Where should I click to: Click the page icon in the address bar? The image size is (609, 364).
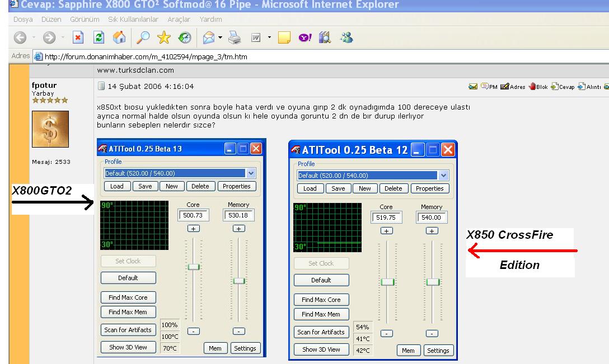click(38, 56)
